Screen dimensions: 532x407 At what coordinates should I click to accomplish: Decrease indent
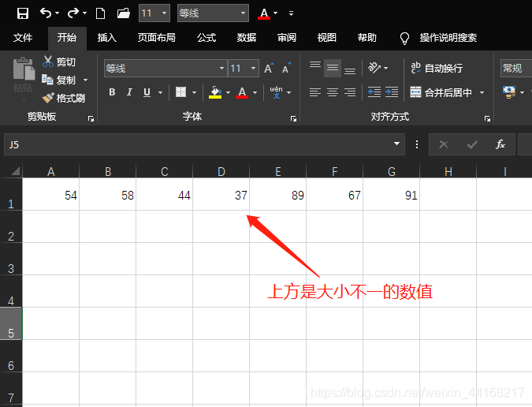(374, 92)
